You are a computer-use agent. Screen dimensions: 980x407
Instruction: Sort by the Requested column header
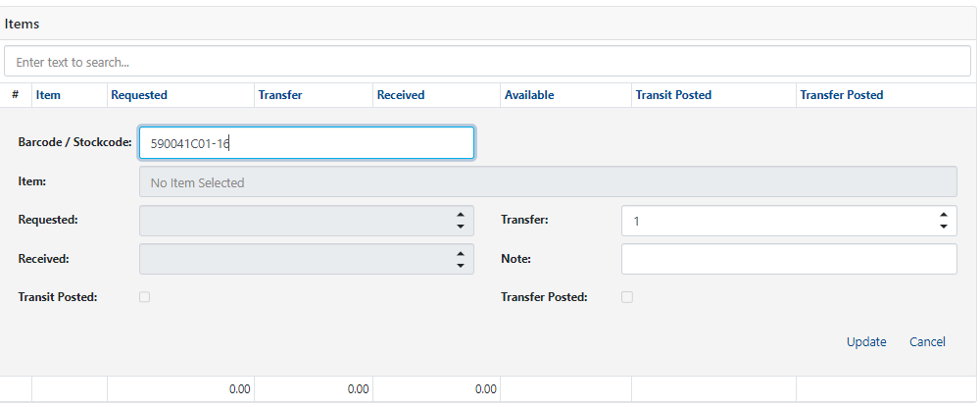[139, 95]
